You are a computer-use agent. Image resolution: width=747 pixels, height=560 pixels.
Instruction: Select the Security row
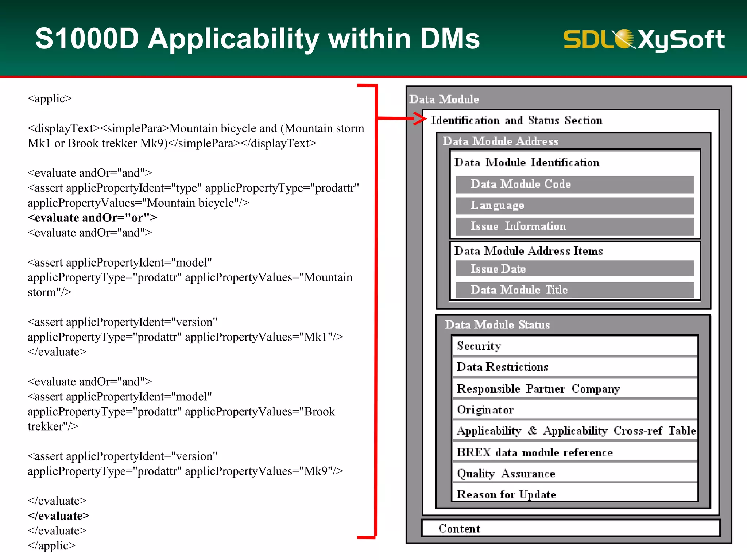[575, 346]
